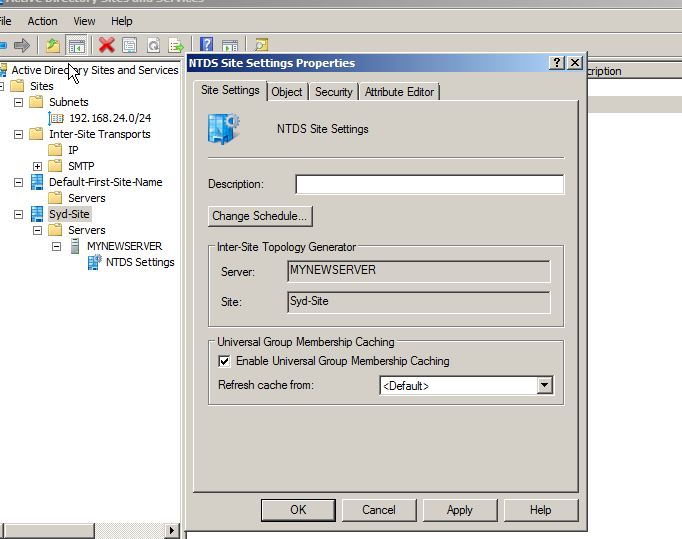
Task: Collapse the Syd-Site node
Action: click(x=18, y=214)
